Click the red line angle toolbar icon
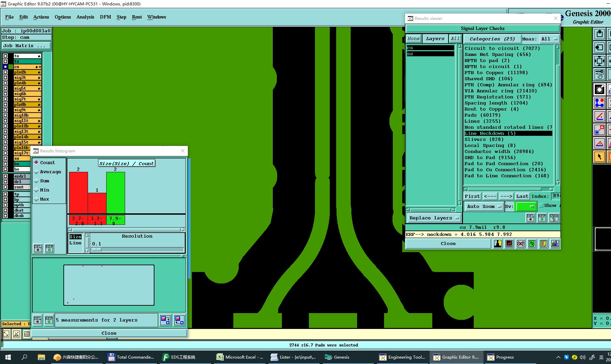 (600, 117)
